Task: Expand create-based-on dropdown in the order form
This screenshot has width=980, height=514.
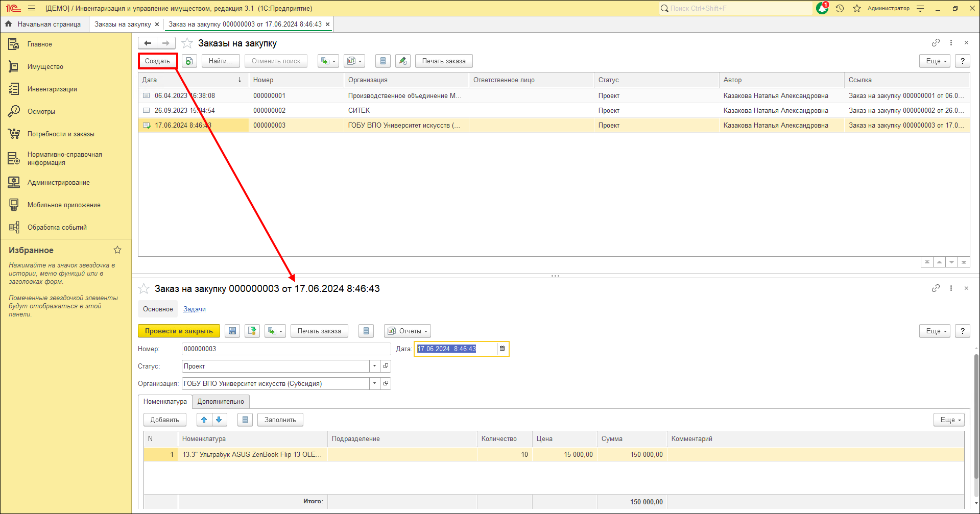Action: click(x=275, y=331)
